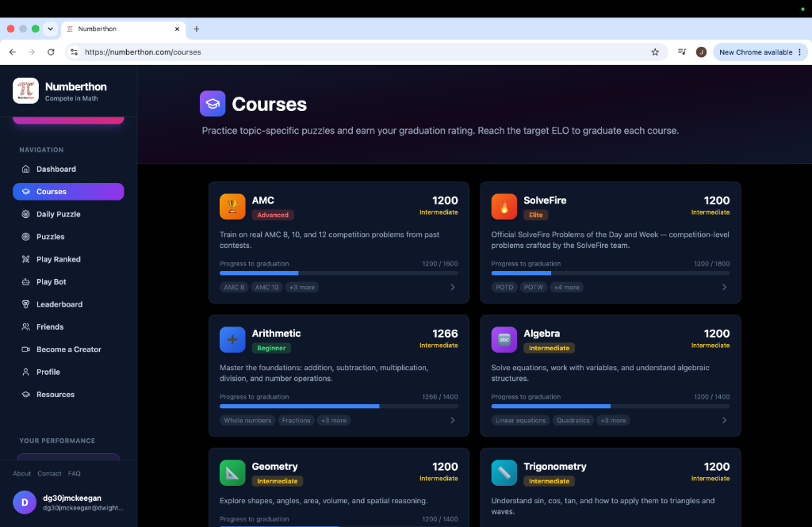The image size is (812, 527).
Task: Click the AMC trophy course icon
Action: tap(232, 207)
